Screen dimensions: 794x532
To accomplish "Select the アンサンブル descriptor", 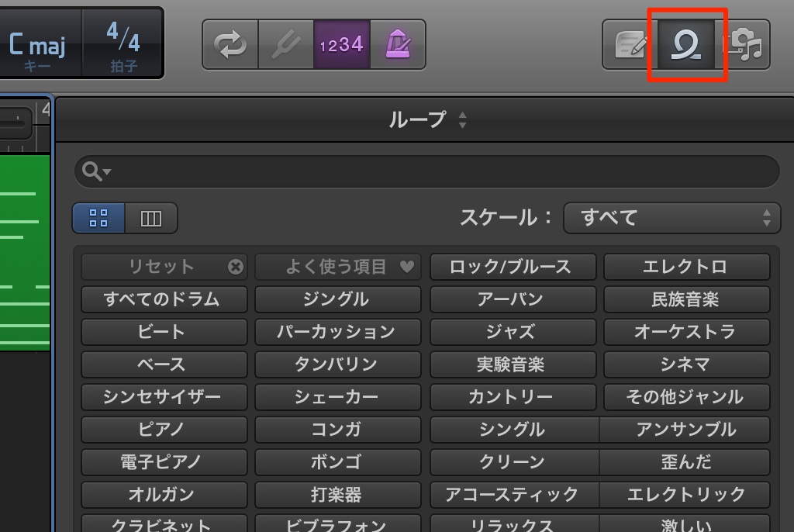I will [x=685, y=429].
